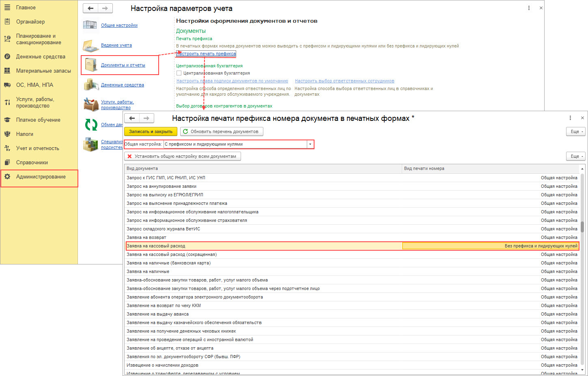Open three-dot menu of prefix settings window
This screenshot has height=376, width=588.
[570, 118]
